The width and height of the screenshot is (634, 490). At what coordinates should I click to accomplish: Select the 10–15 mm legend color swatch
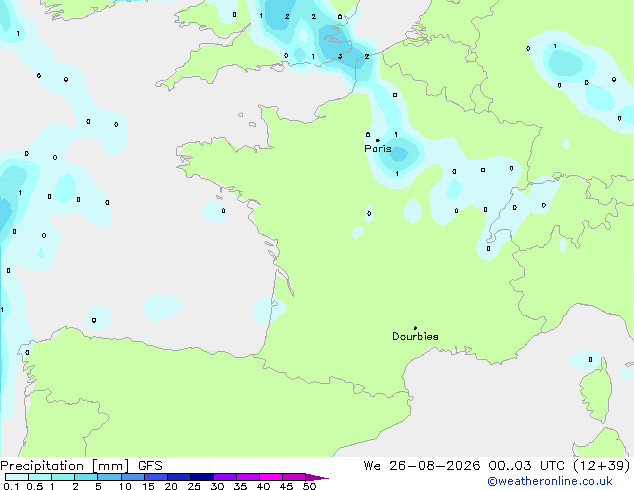pyautogui.click(x=133, y=477)
